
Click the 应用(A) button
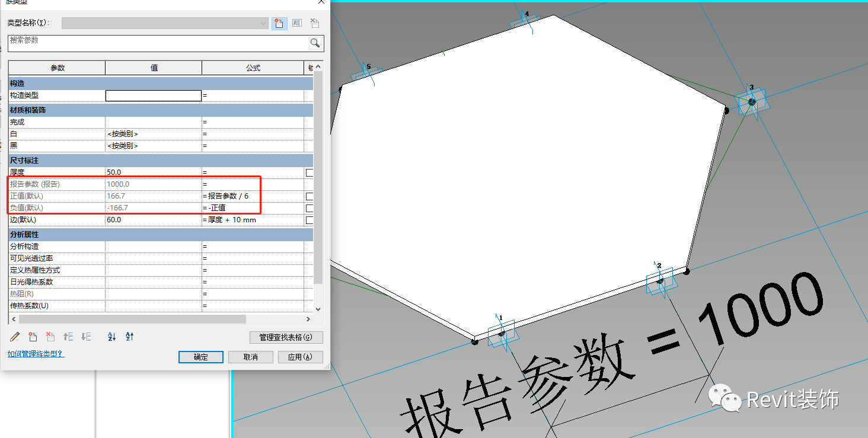point(301,357)
